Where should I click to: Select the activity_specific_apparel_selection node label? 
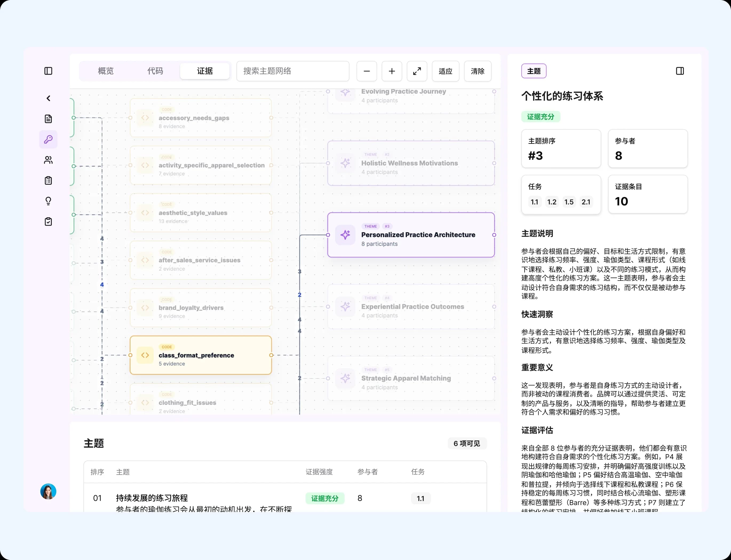(x=211, y=165)
